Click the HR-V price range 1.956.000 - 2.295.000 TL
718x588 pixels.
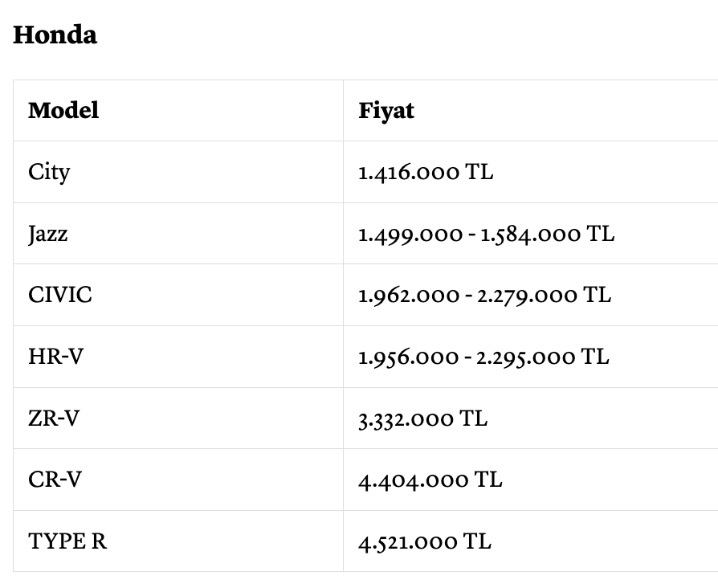[483, 357]
